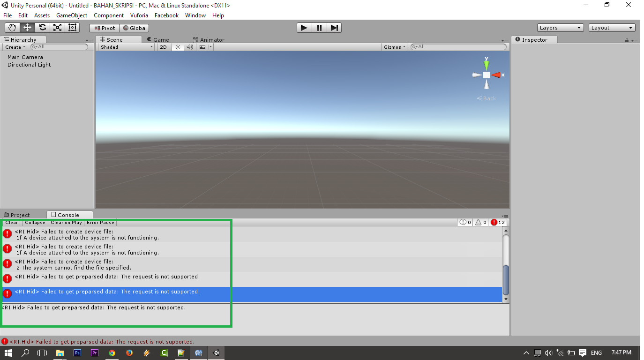Toggle scene lighting sun icon
644x360 pixels.
[x=178, y=47]
